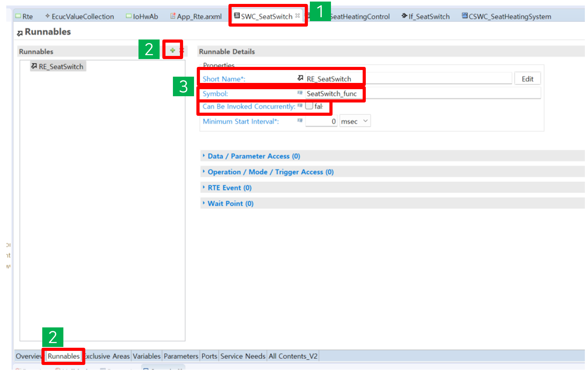Switch to the Ports bottom tab

tap(209, 356)
